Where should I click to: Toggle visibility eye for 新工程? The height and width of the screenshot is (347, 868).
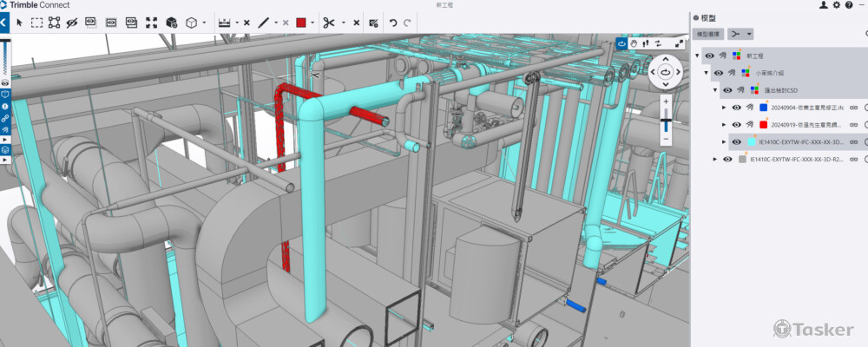click(x=710, y=56)
